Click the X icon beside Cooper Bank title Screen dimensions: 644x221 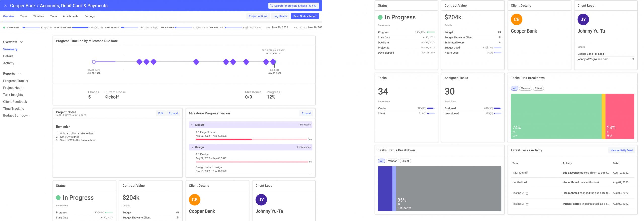[x=5, y=6]
